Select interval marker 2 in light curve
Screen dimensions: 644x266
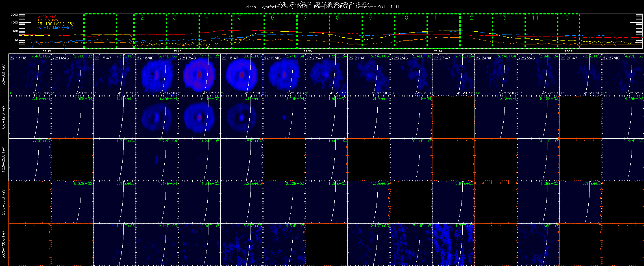[142, 18]
